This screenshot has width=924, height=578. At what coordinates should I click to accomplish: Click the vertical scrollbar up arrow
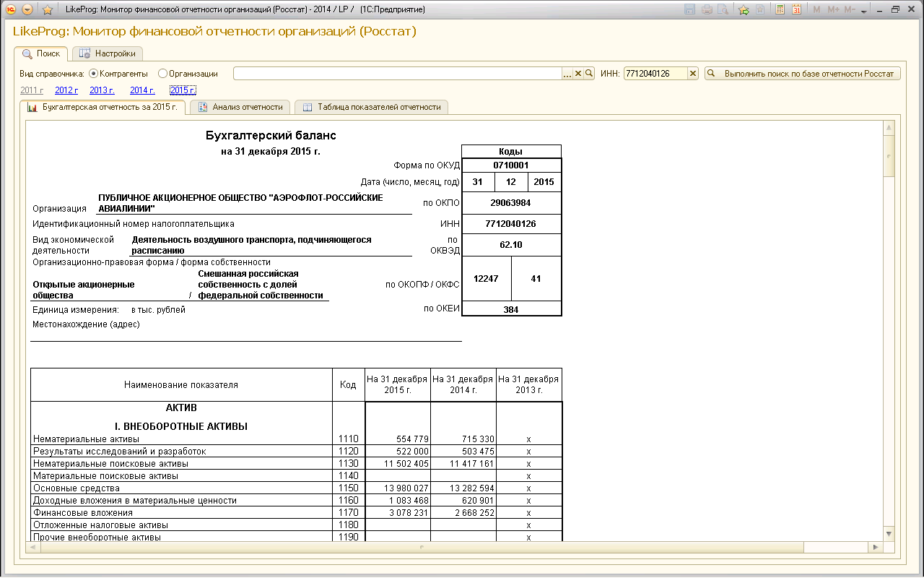[889, 127]
